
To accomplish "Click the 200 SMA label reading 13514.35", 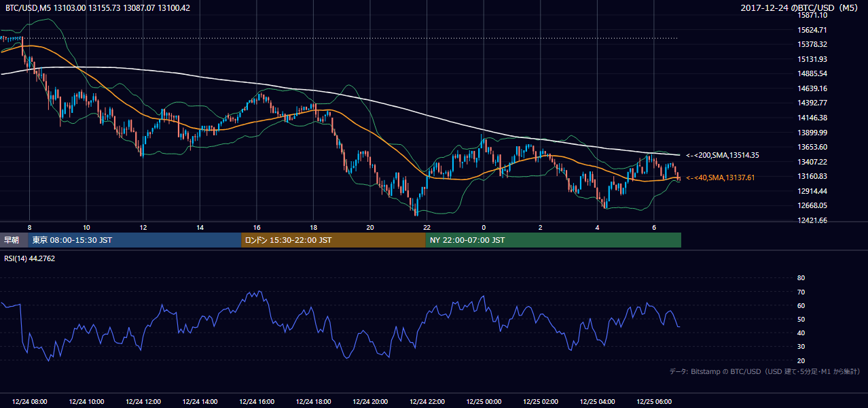I will (x=723, y=156).
